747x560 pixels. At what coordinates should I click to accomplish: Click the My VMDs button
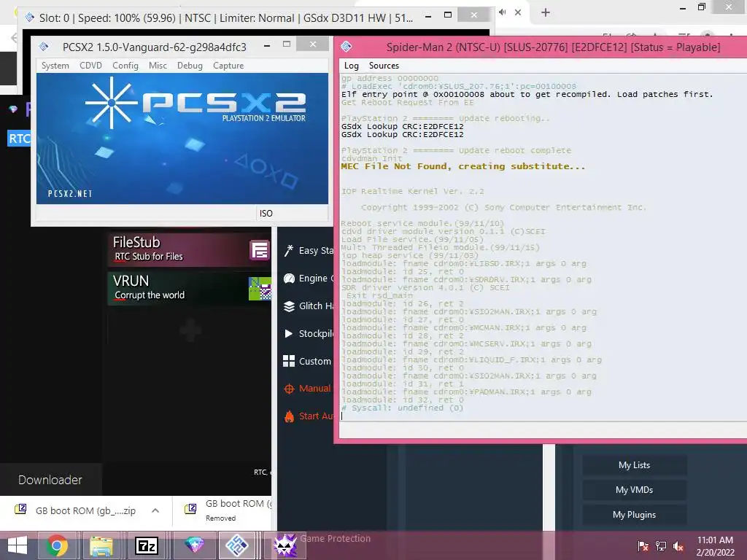(634, 489)
